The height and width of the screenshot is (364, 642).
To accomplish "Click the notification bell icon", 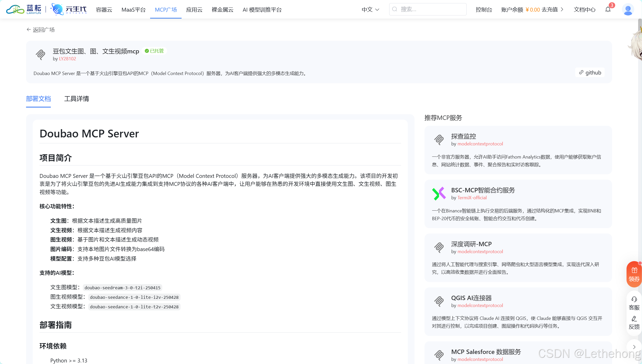I will 608,10.
